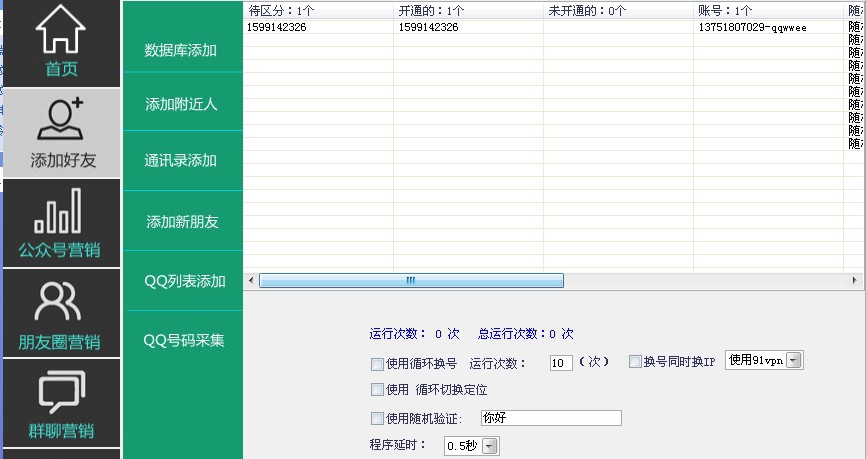This screenshot has height=459, width=866.
Task: Switch to QQ号码采集 tab
Action: [184, 340]
